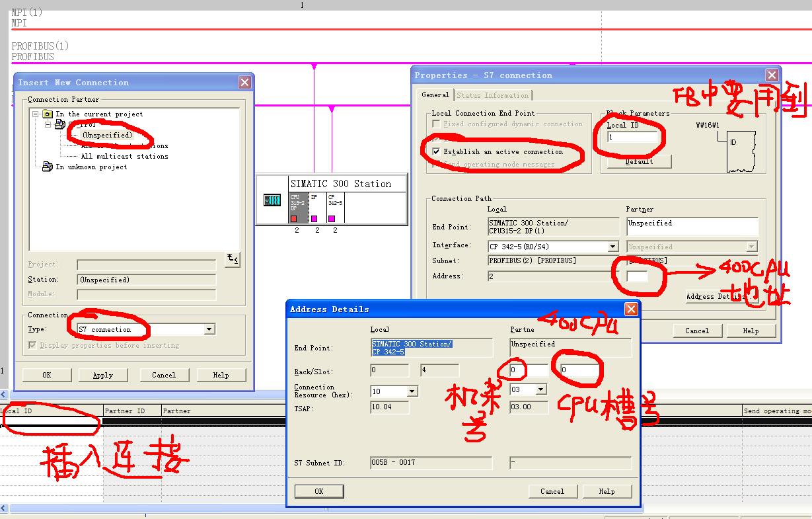Open the local Connection Resource dropdown showing 10

click(x=412, y=391)
